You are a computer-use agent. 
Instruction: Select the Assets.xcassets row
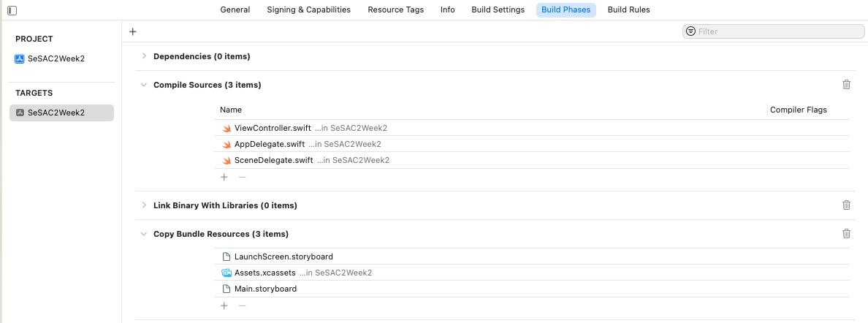point(532,273)
